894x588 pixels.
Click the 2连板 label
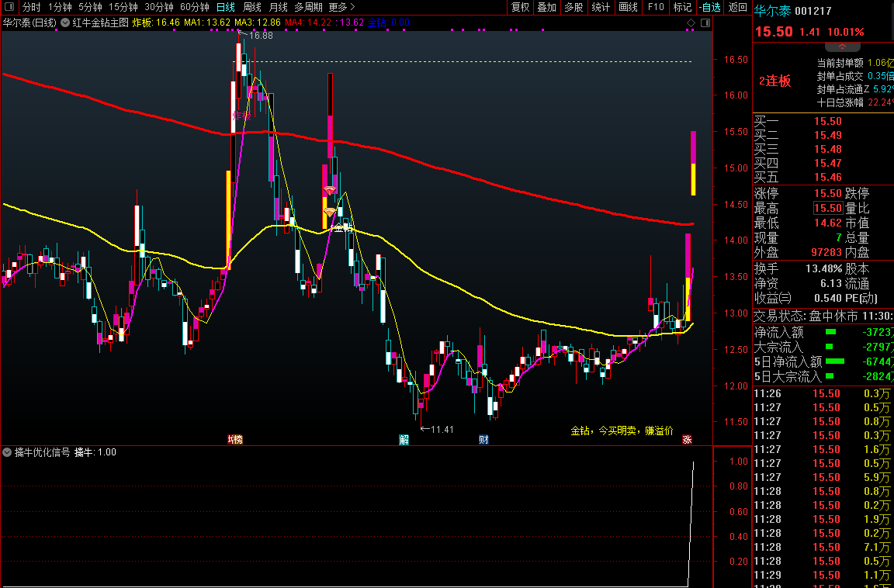(x=774, y=81)
